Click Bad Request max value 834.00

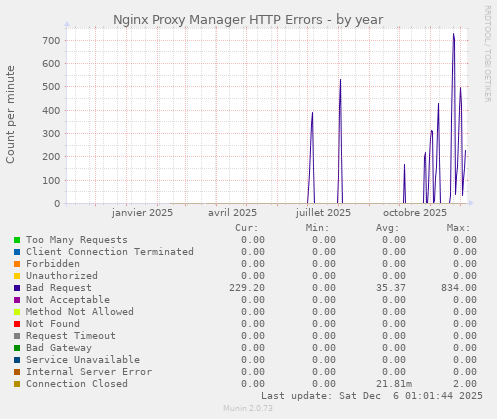[x=459, y=288]
